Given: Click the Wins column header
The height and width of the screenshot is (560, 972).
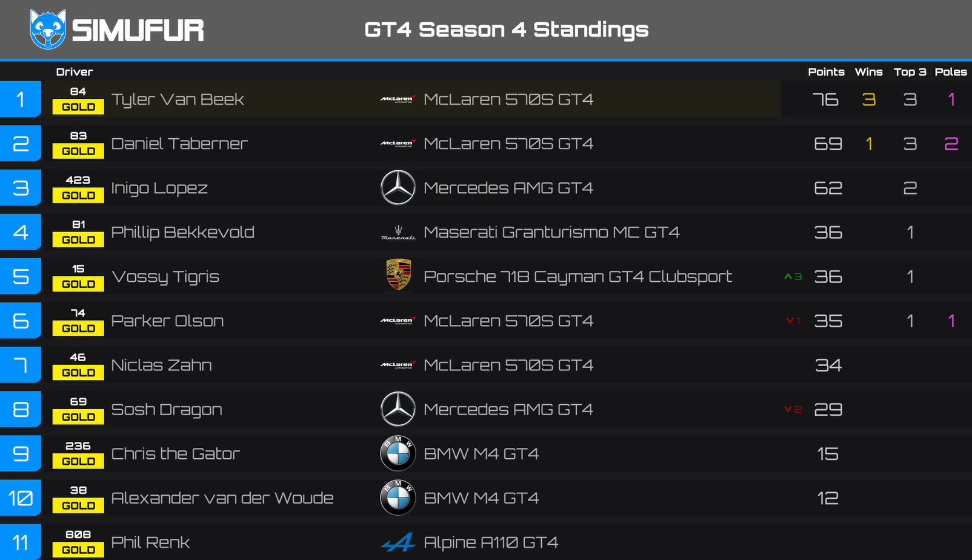Looking at the screenshot, I should 868,72.
